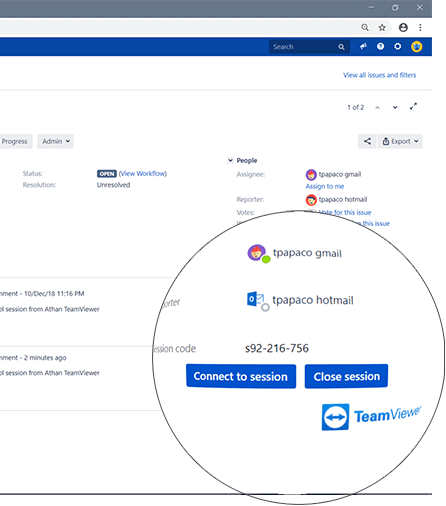The image size is (446, 506).
Task: Click the assignee avatar beside tpapaco gmail
Action: coord(311,175)
